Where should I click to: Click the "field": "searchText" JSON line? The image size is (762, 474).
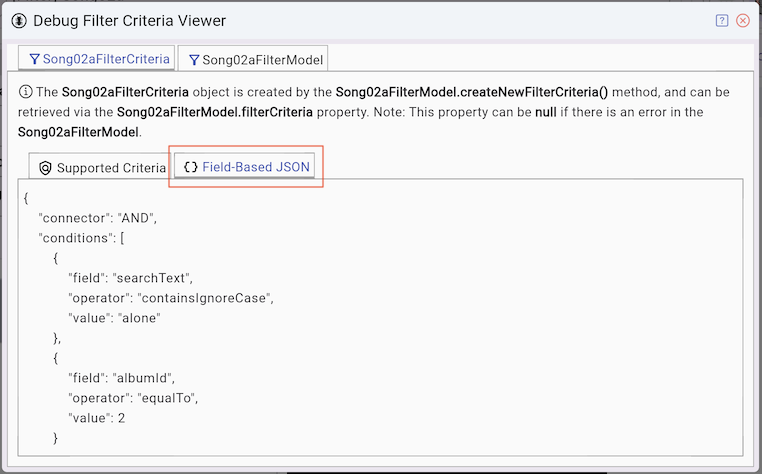tap(129, 278)
